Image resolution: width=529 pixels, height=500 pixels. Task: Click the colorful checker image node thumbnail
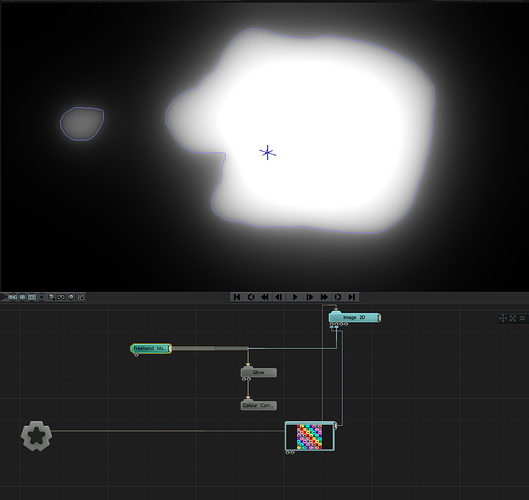[x=310, y=437]
